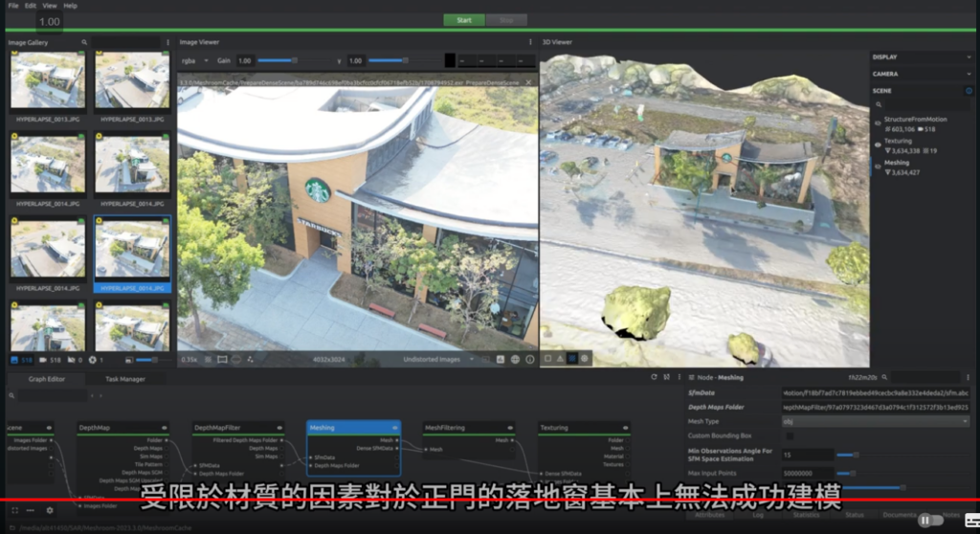This screenshot has height=534, width=980.
Task: Open the File menu
Action: (13, 6)
